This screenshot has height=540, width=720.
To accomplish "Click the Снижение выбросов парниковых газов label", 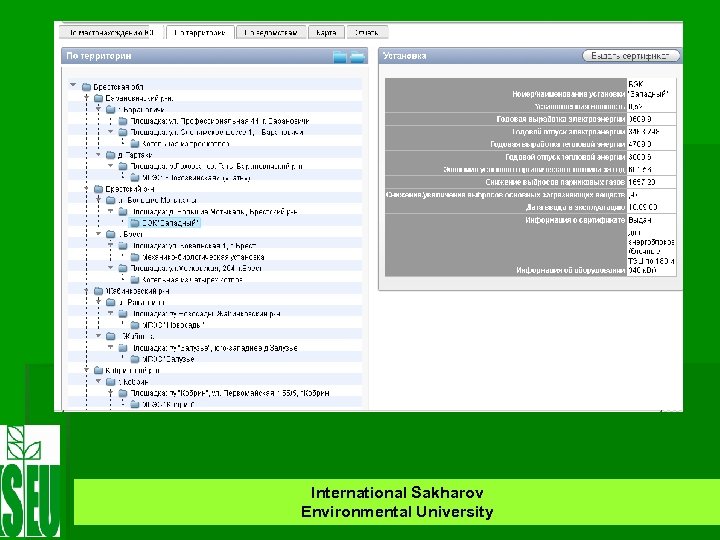I will (555, 182).
